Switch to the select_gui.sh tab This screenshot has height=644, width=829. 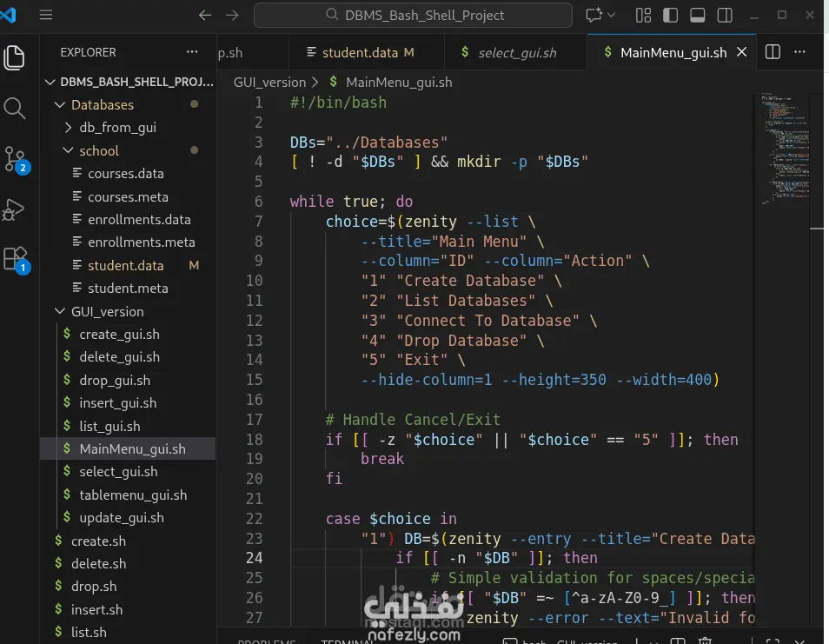point(517,53)
